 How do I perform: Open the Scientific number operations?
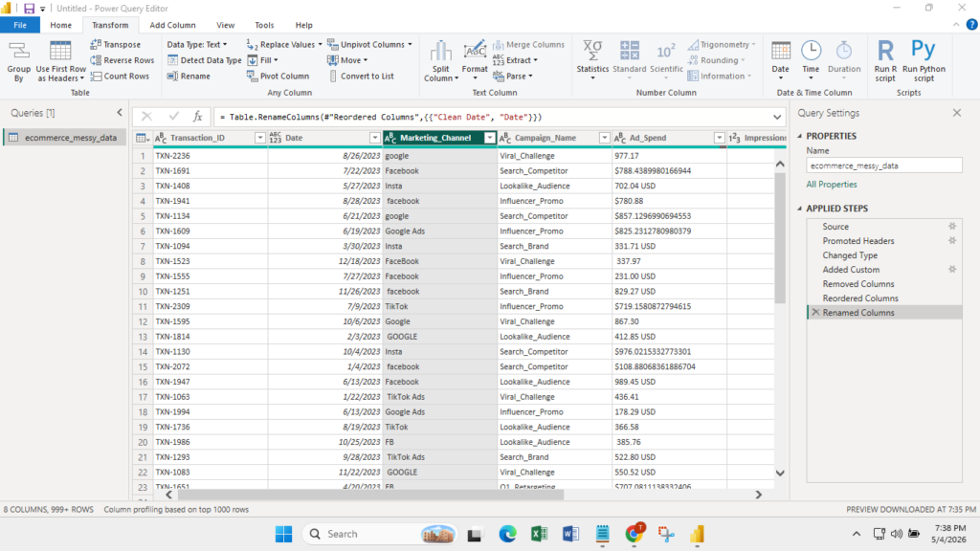[x=666, y=60]
